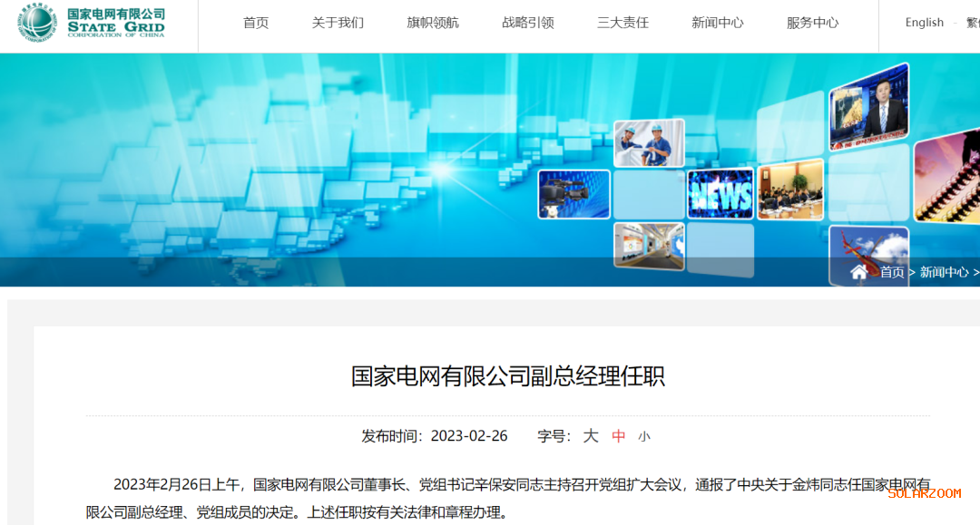Click the article title 国家电网有限公司副总经理任职
980x525 pixels.
507,376
